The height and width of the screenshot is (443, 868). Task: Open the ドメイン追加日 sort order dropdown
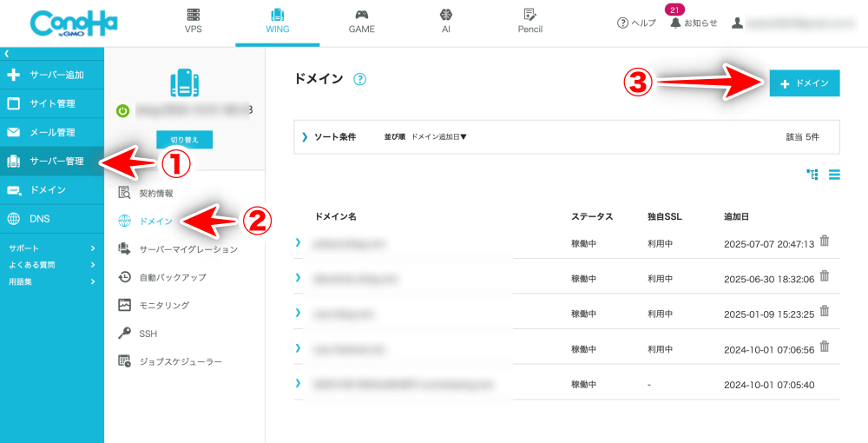[x=438, y=137]
